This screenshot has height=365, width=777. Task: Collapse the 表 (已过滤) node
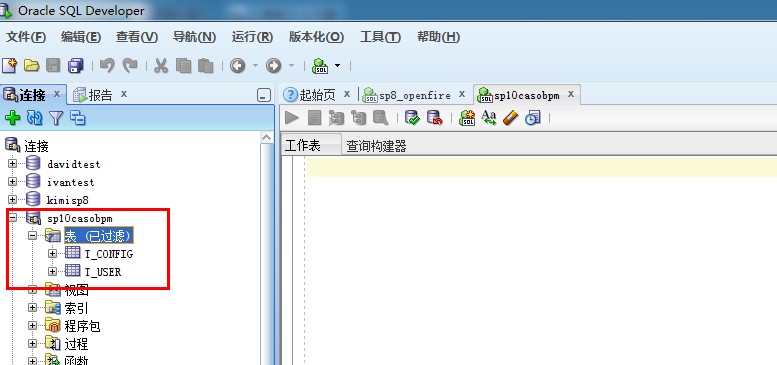[33, 236]
